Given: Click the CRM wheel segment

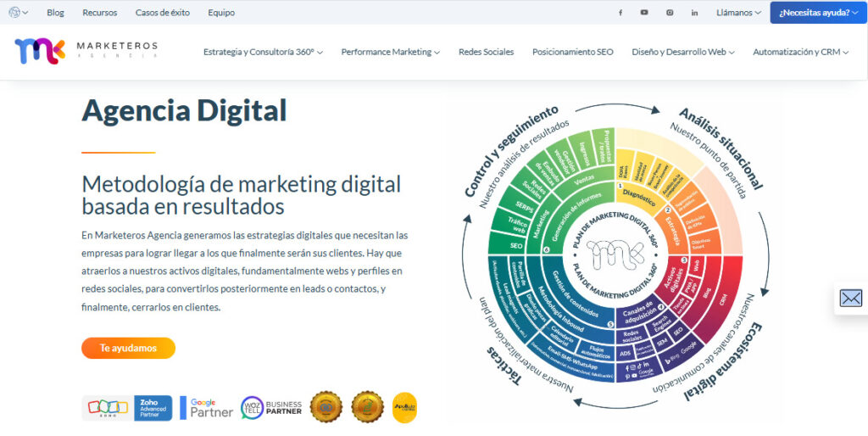Looking at the screenshot, I should [x=722, y=299].
